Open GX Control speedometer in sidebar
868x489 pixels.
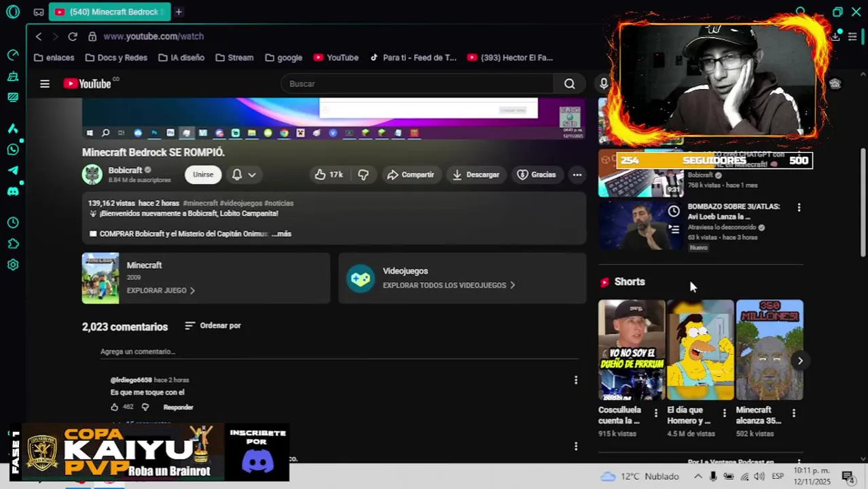coord(13,55)
